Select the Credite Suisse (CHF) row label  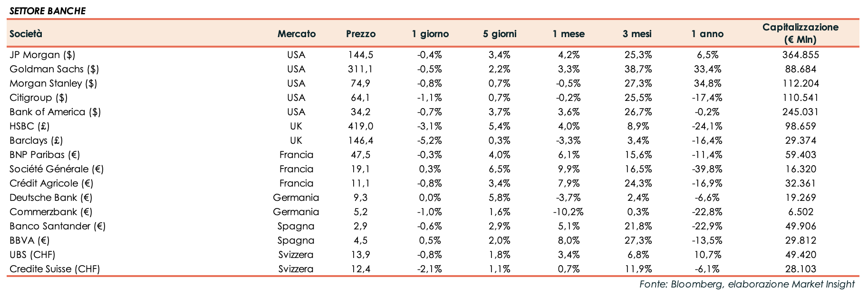(55, 269)
